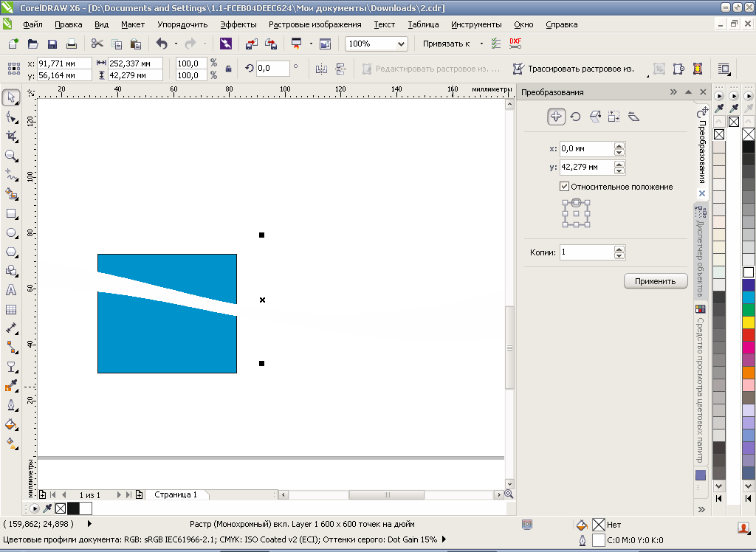Select the Table tool
The width and height of the screenshot is (756, 552).
coord(11,309)
